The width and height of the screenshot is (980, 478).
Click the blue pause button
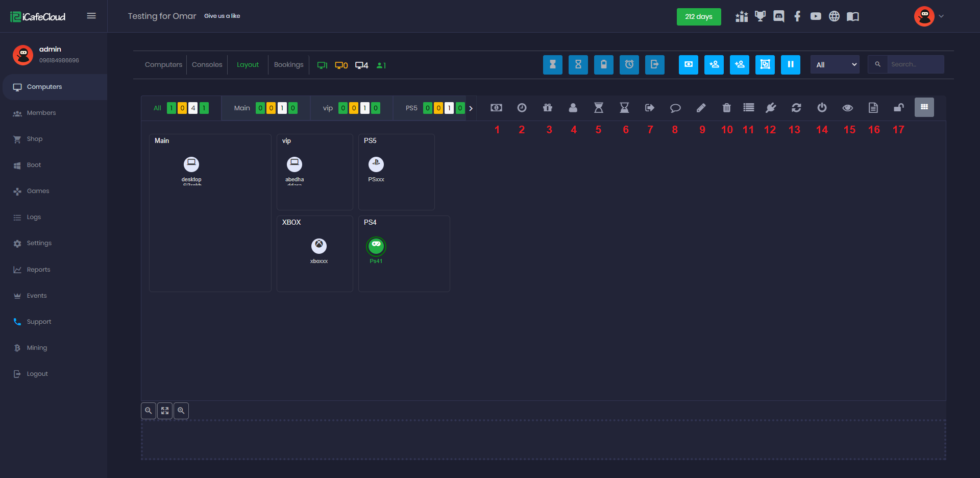click(790, 65)
